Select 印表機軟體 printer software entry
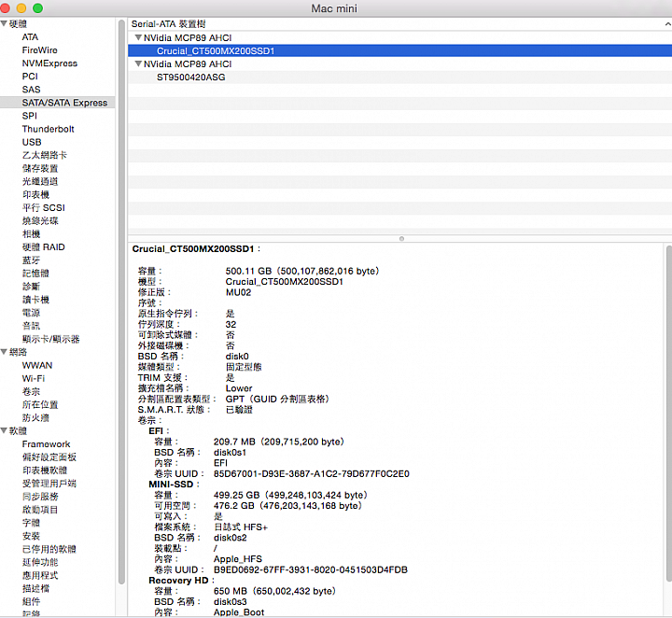This screenshot has width=672, height=618. pyautogui.click(x=45, y=471)
